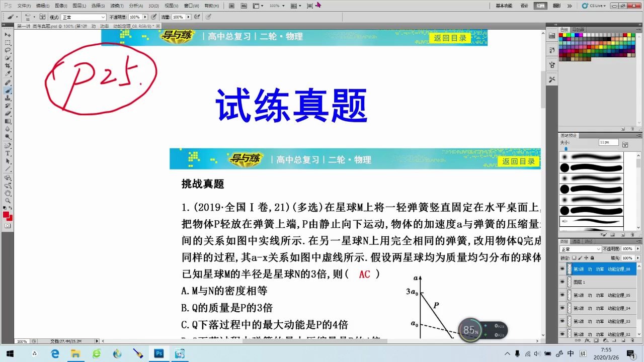Launch Bridge from the top bar
The image size is (644, 362).
(230, 6)
